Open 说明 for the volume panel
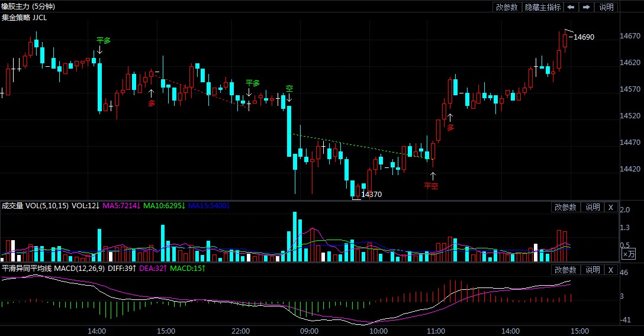This screenshot has height=336, width=644. 593,207
